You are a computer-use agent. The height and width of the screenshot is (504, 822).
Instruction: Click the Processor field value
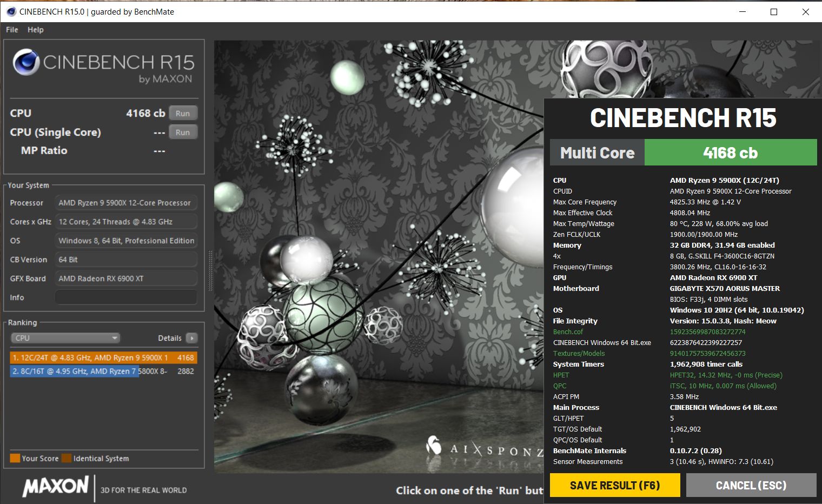tap(126, 203)
